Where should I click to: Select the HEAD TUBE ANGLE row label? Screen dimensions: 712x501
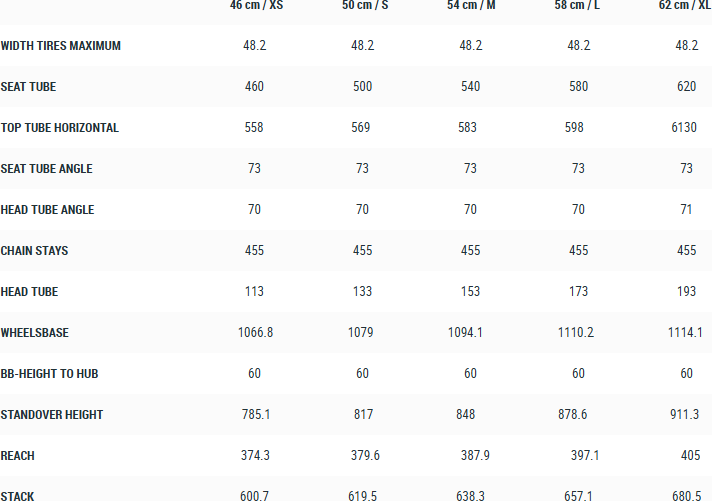point(48,210)
